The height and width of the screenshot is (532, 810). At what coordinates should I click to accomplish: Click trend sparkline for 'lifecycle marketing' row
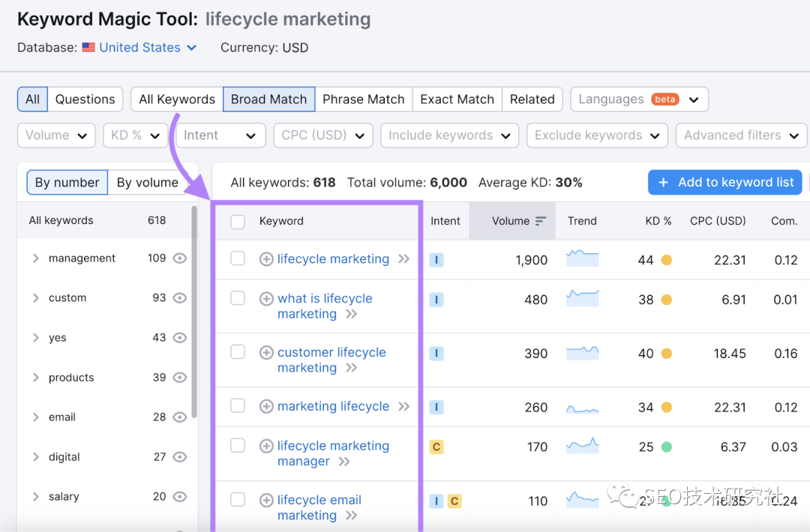583,259
